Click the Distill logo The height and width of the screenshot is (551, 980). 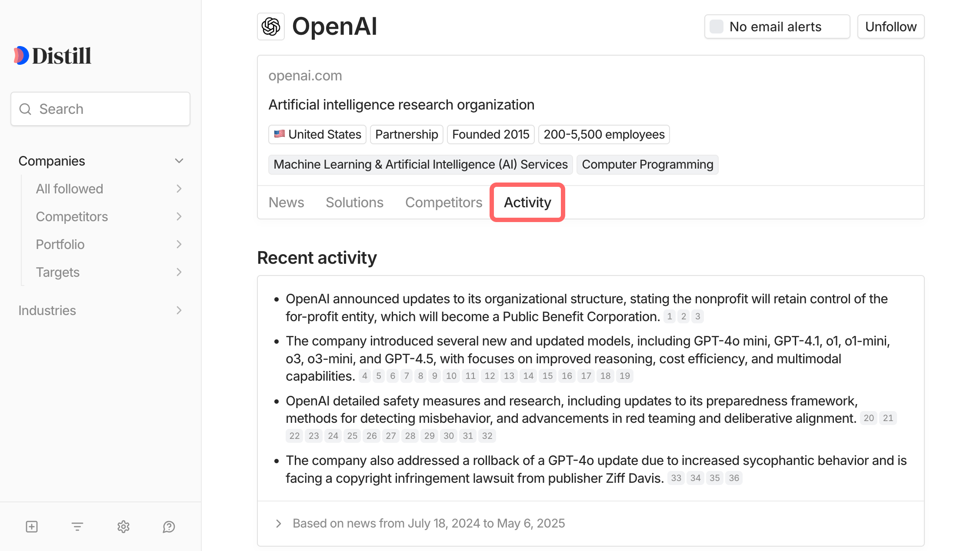53,56
